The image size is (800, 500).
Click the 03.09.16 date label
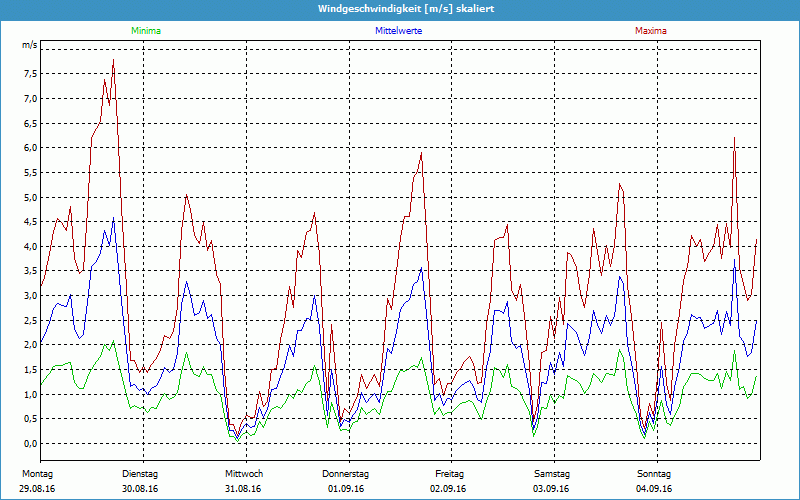(551, 489)
